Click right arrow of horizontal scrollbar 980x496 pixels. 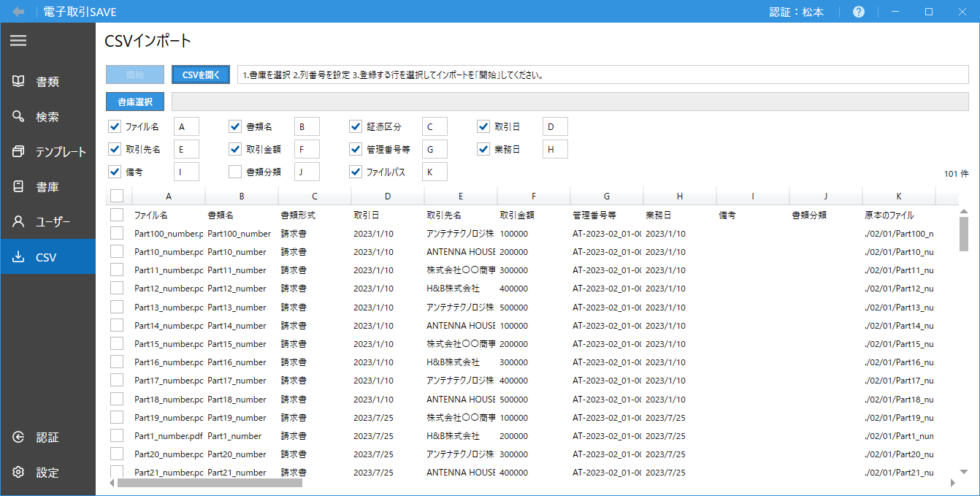(x=952, y=483)
